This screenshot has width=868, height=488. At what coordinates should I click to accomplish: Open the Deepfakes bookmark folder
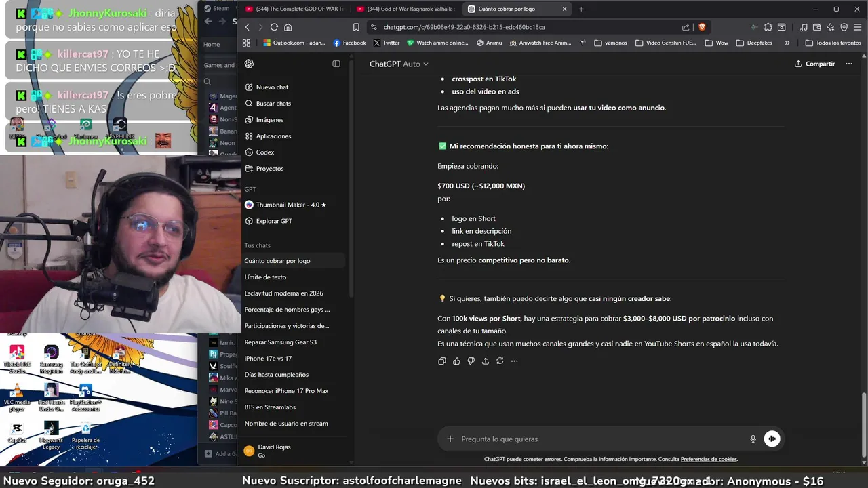[x=753, y=43]
